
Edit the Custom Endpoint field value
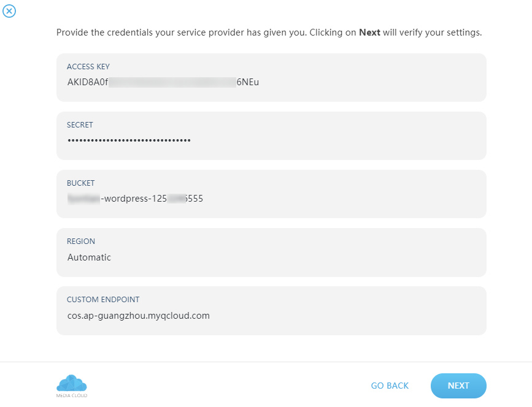click(x=271, y=311)
